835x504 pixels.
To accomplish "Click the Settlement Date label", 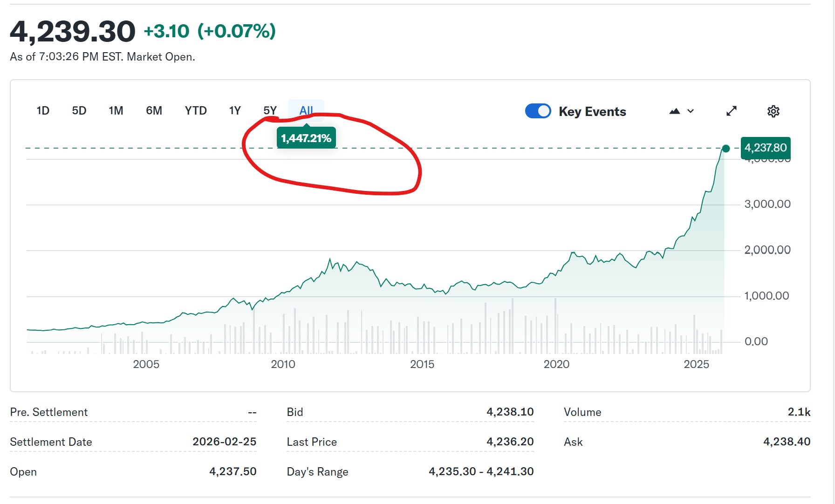I will tap(51, 442).
